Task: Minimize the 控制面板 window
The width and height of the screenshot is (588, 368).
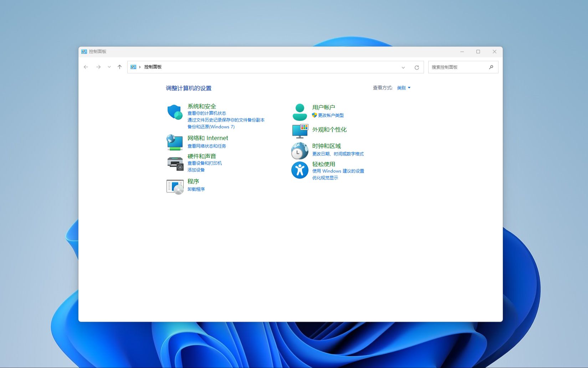Action: pyautogui.click(x=462, y=52)
